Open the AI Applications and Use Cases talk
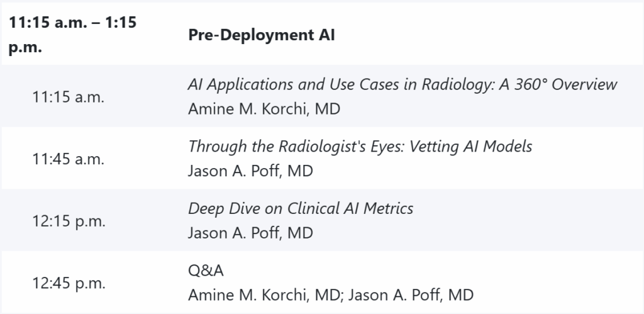The width and height of the screenshot is (644, 314). pos(402,84)
